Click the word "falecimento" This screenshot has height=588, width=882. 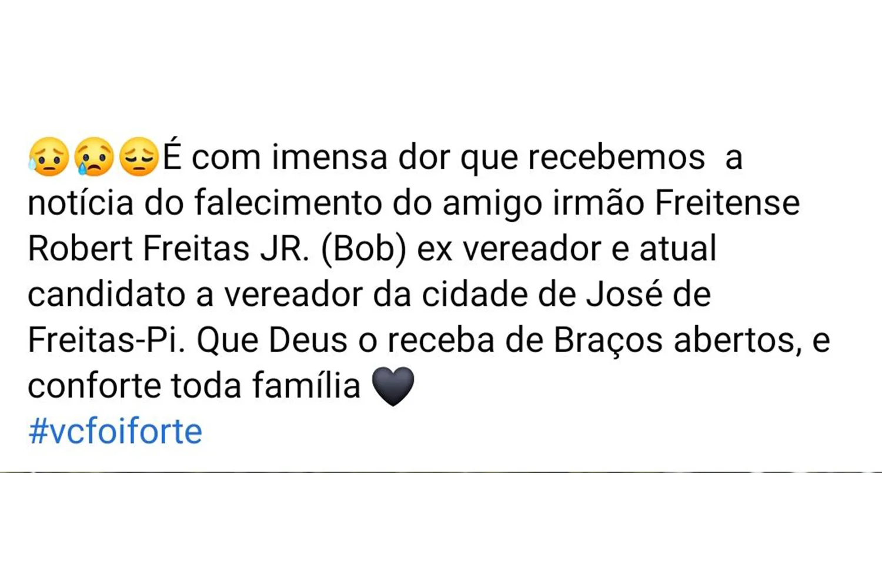(288, 202)
